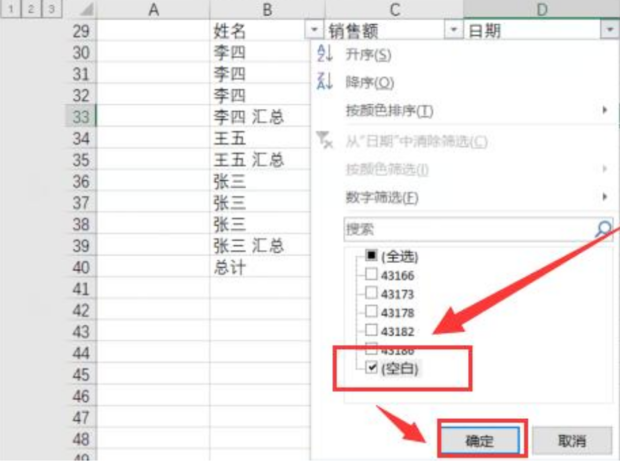
Task: Open the 日期 column filter dropdown
Action: click(609, 30)
